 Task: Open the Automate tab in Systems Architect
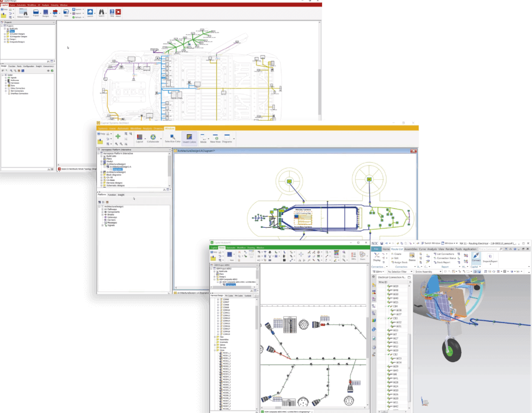click(x=123, y=128)
